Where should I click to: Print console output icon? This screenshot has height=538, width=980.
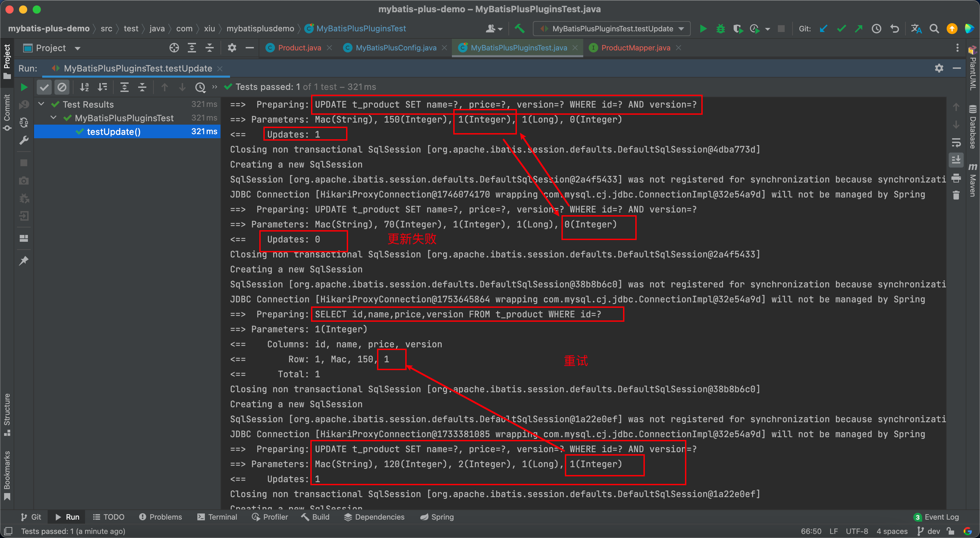[x=956, y=178]
